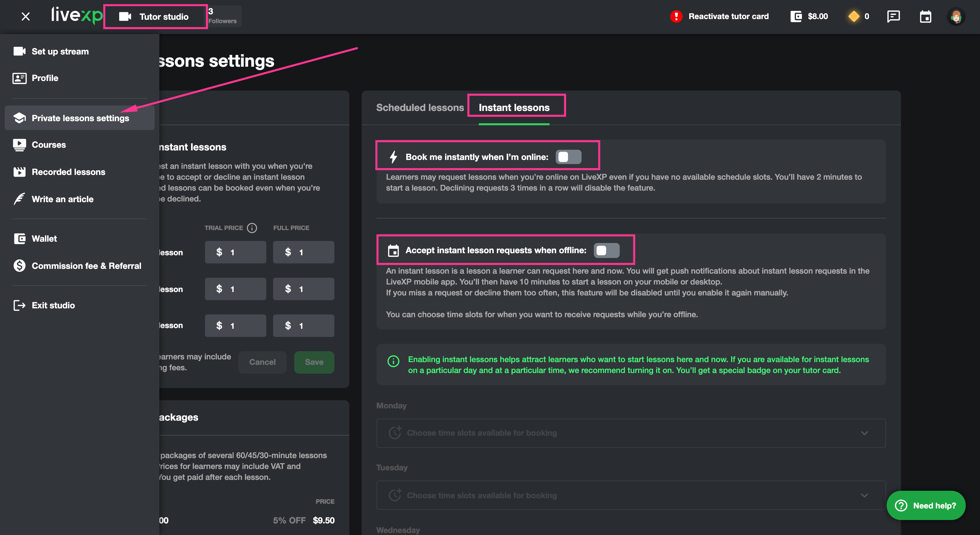Image resolution: width=980 pixels, height=535 pixels.
Task: Open the Need help? widget
Action: point(926,505)
